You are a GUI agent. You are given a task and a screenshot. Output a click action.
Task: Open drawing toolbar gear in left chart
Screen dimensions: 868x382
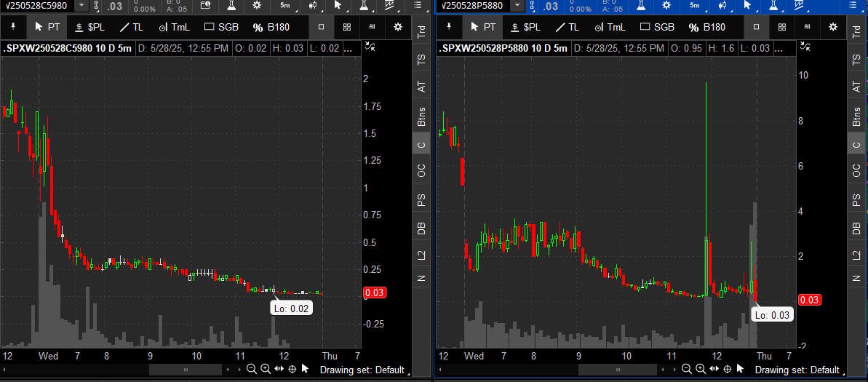point(398,27)
